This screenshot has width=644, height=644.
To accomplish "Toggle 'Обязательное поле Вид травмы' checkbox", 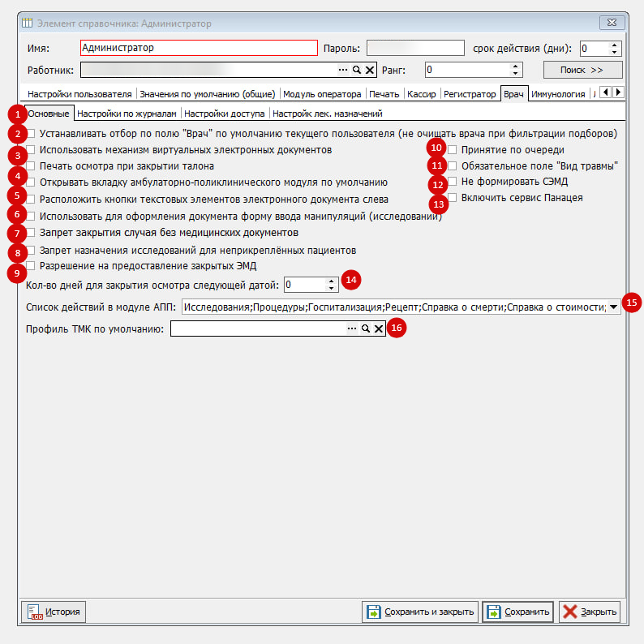I will [453, 166].
